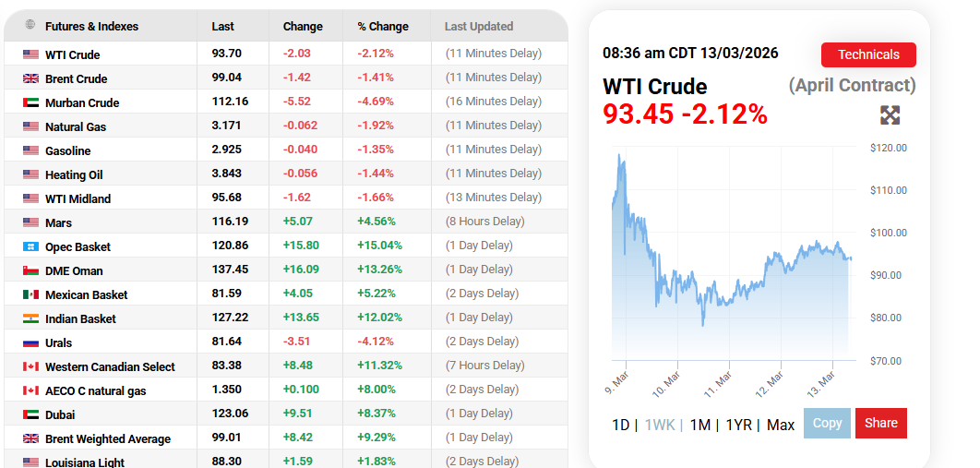
Task: Click the 11. Mar point on the chart axis
Action: 719,381
